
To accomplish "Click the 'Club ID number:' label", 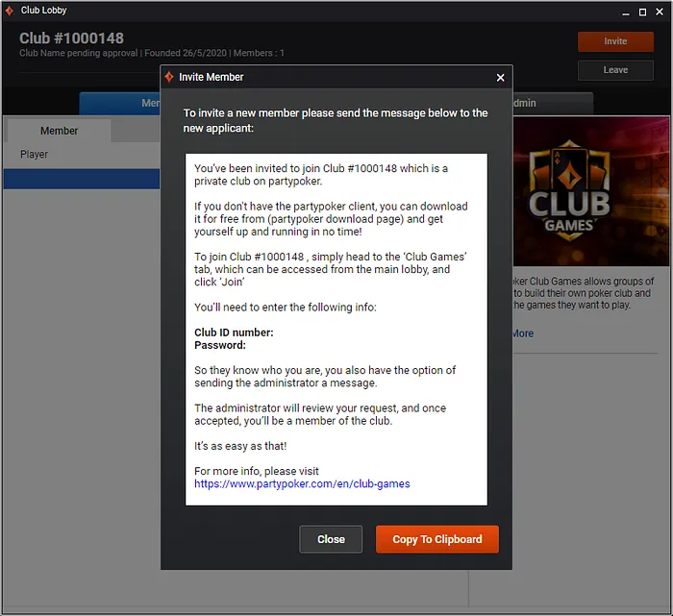I will point(234,333).
